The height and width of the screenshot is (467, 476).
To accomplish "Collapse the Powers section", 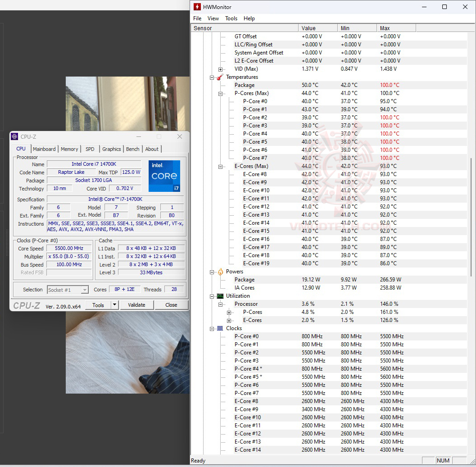I will [x=212, y=272].
